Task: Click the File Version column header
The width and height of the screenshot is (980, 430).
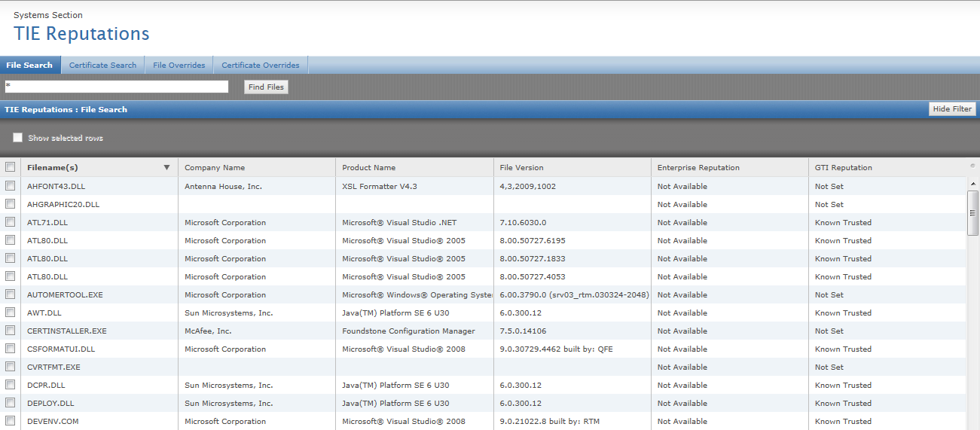Action: (x=572, y=167)
